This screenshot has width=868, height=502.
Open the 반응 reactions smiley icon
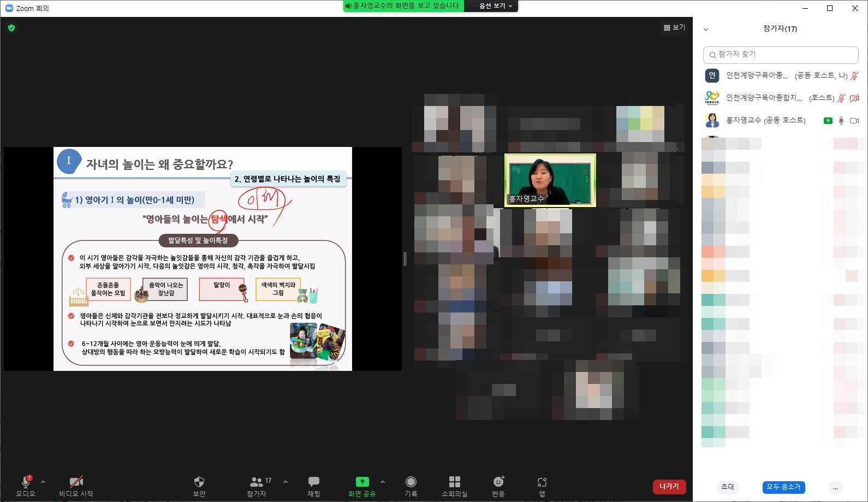coord(498,482)
